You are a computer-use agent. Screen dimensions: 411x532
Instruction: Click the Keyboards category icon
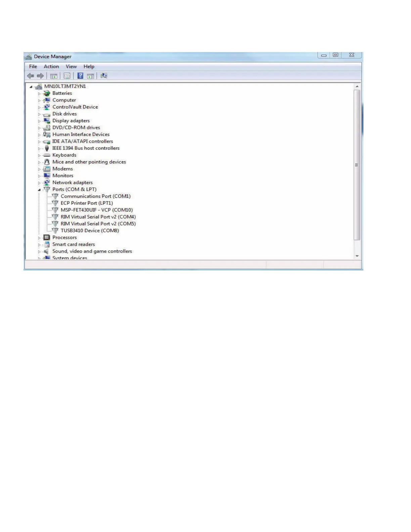(47, 155)
